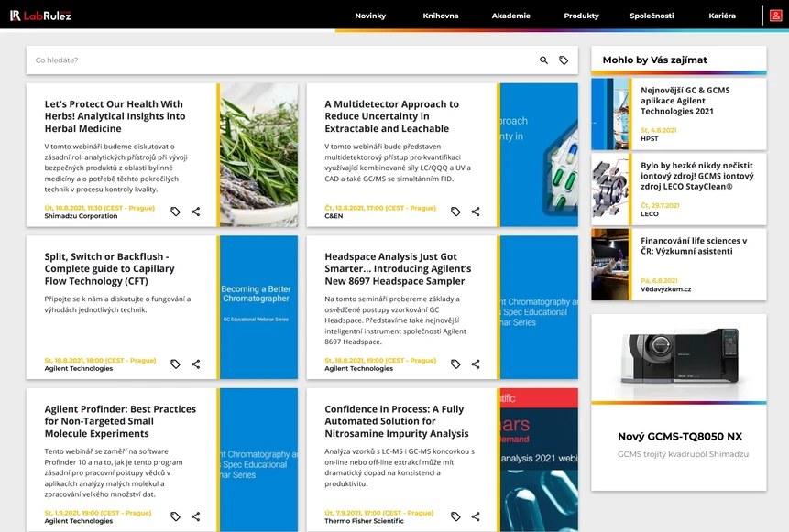Open the Knihovna menu item

[x=444, y=16]
